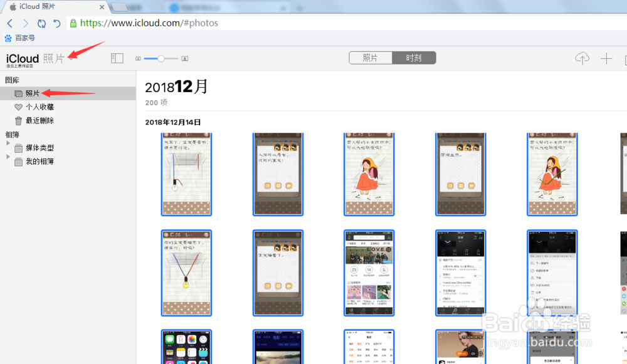The height and width of the screenshot is (364, 627).
Task: Click the address bar URL field
Action: pyautogui.click(x=346, y=23)
